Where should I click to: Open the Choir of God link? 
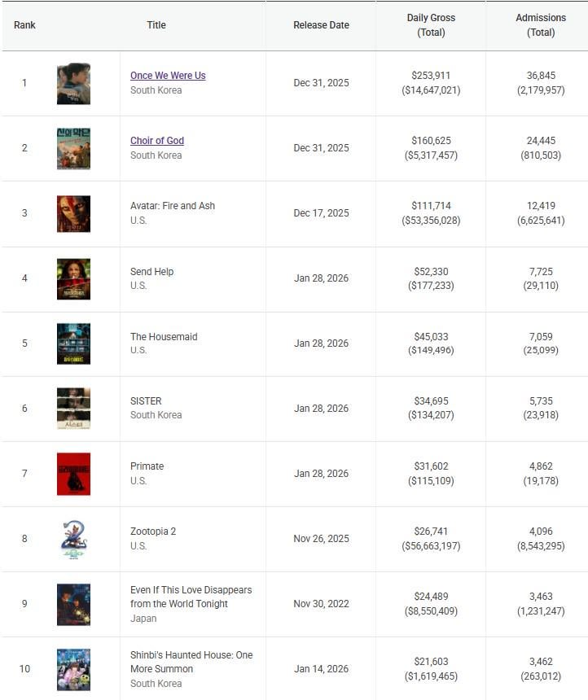(157, 141)
